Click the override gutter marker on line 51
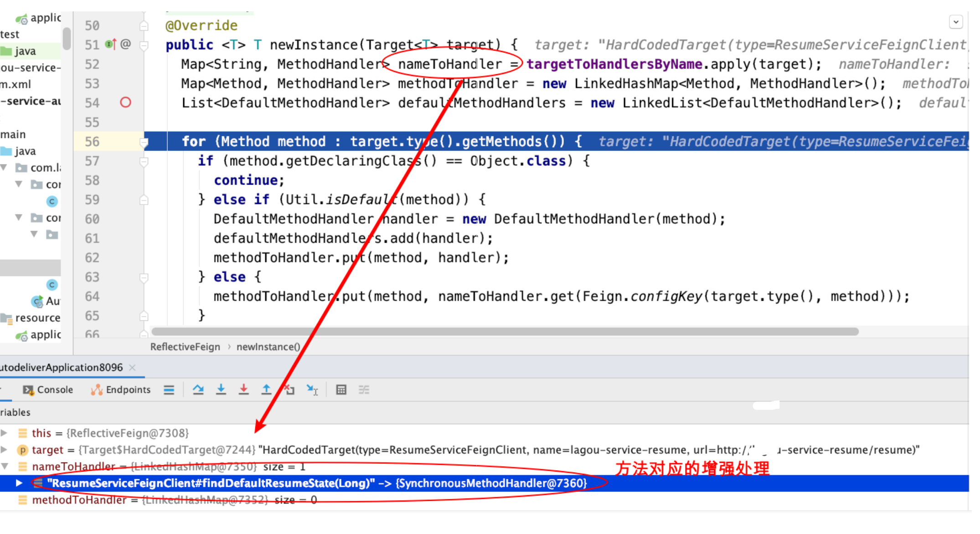The width and height of the screenshot is (980, 534). pyautogui.click(x=110, y=44)
